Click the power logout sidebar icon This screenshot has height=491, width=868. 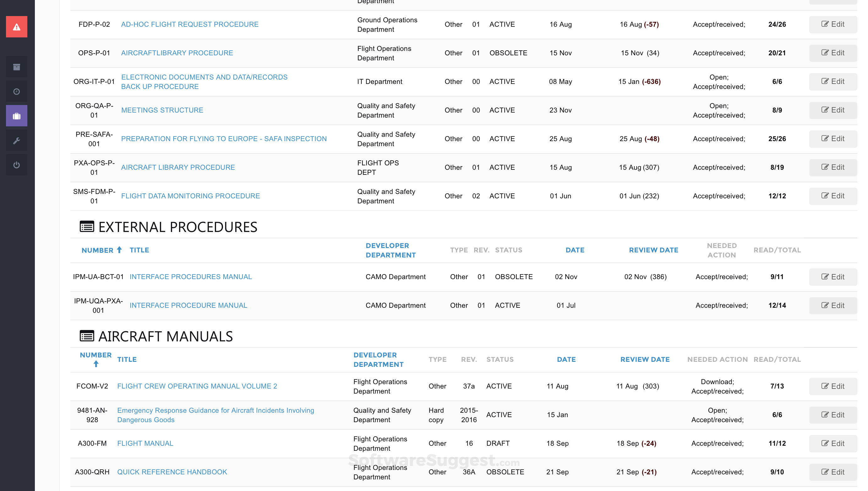pos(17,165)
